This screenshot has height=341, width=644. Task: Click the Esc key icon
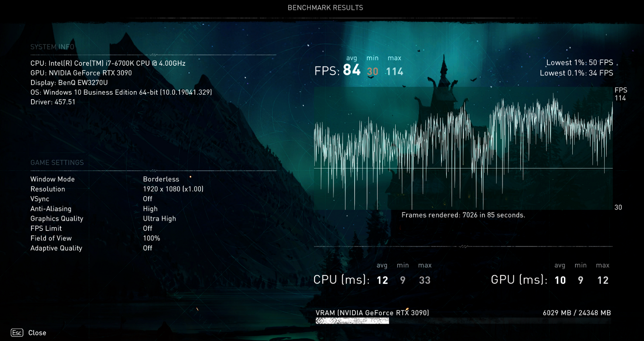pos(17,333)
